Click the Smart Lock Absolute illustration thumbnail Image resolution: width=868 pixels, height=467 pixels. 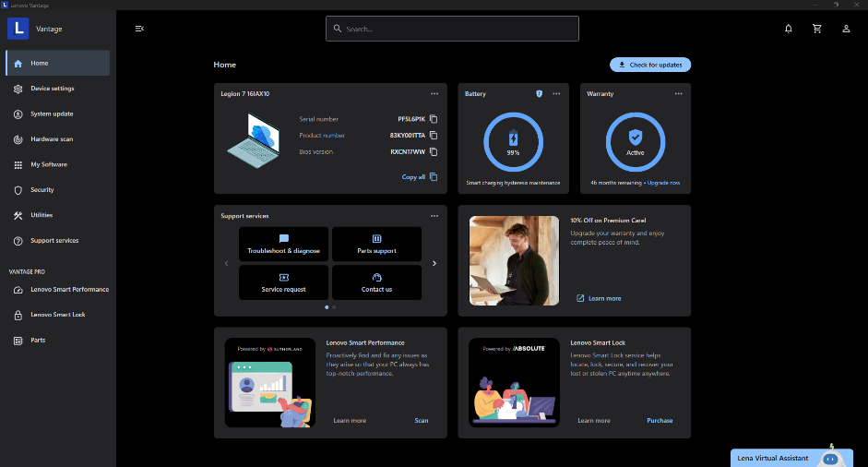[x=515, y=383]
